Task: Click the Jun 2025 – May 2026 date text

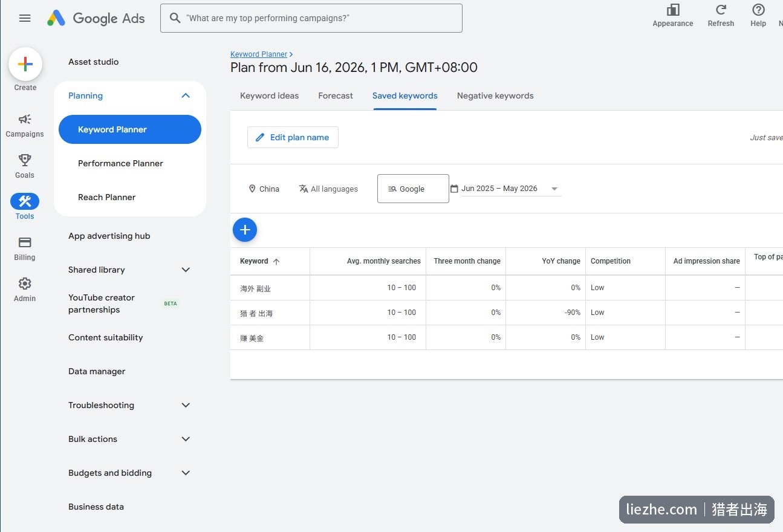Action: click(x=499, y=189)
